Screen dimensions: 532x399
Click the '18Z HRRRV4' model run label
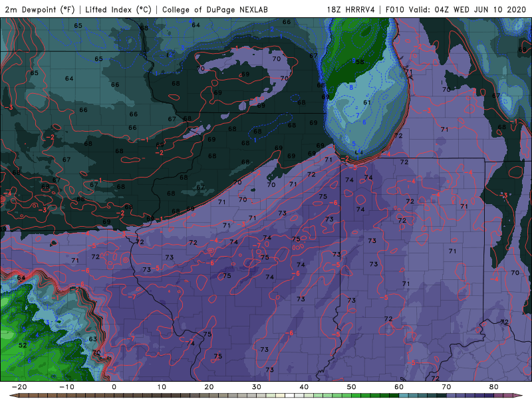click(351, 9)
